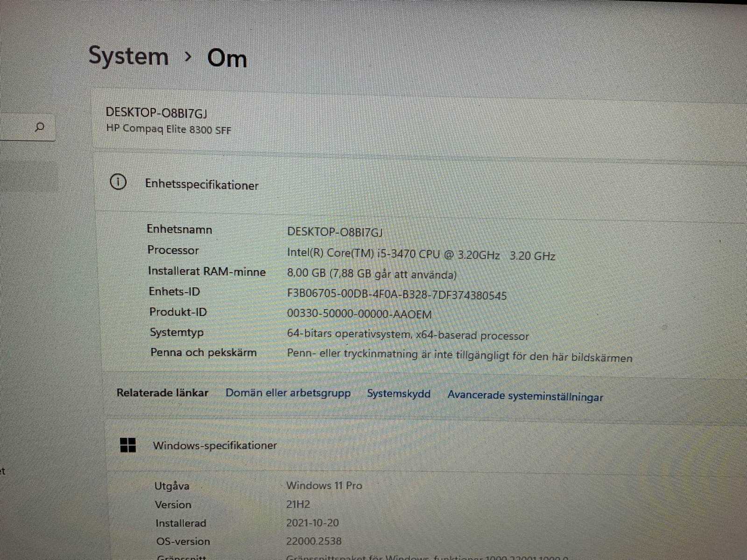Screen dimensions: 747x560
Task: Click the DESKTOP-O8BI7GJ heading at top
Action: 156,112
